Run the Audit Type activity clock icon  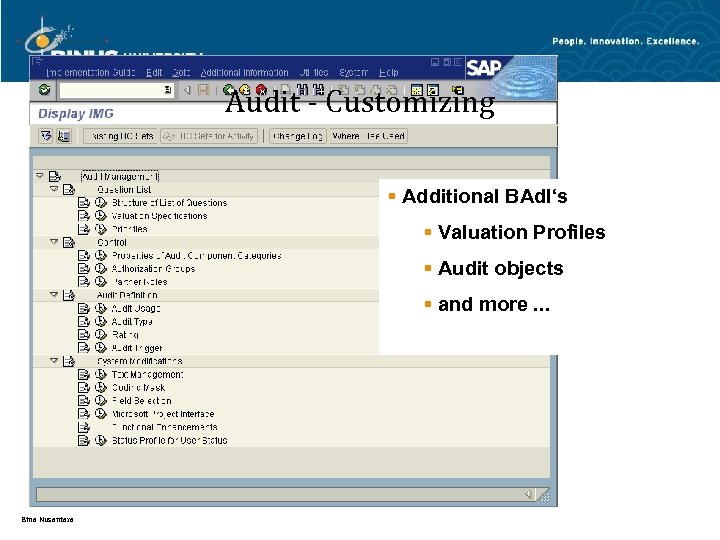[101, 321]
